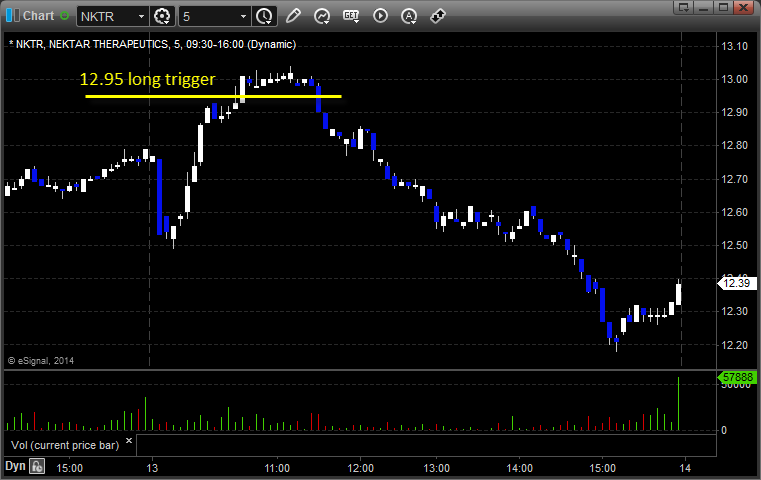Click the 14 date axis label
Screen dimensions: 761x480
tap(685, 468)
